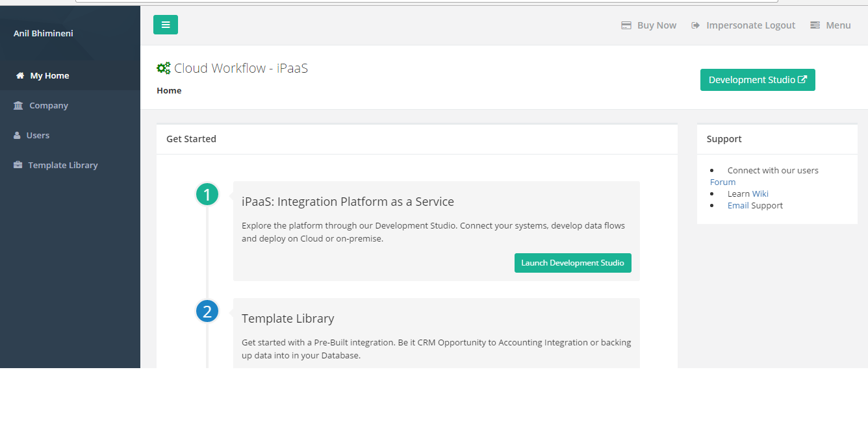Click the Menu list icon

[815, 25]
